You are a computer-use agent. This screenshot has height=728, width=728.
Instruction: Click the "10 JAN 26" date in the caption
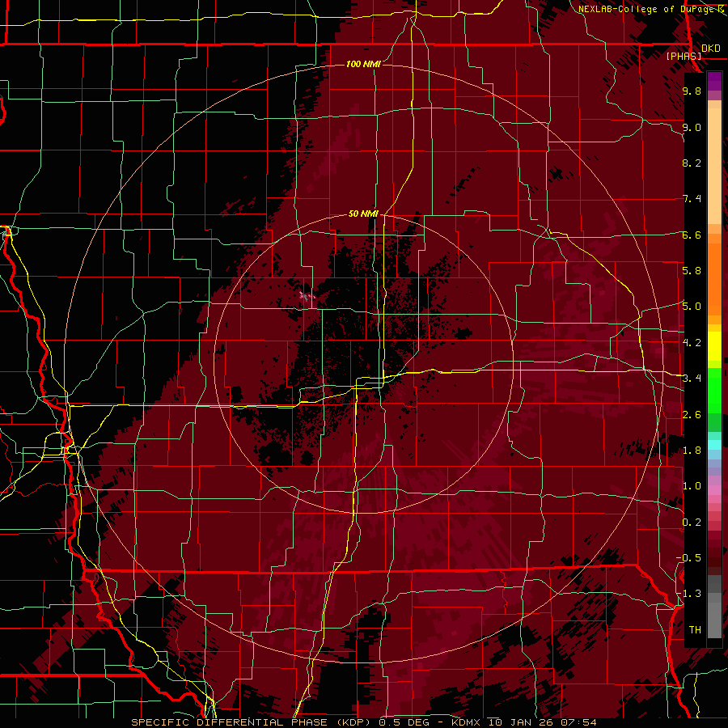(x=519, y=722)
